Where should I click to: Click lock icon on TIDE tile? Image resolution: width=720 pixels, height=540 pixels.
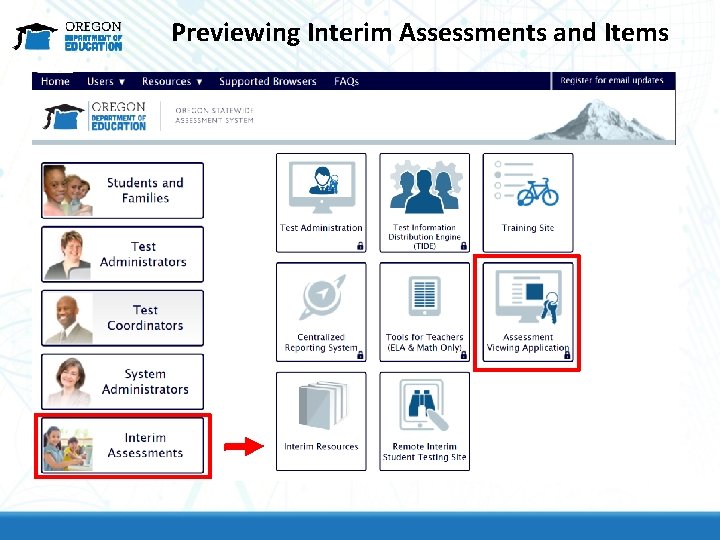coord(464,246)
